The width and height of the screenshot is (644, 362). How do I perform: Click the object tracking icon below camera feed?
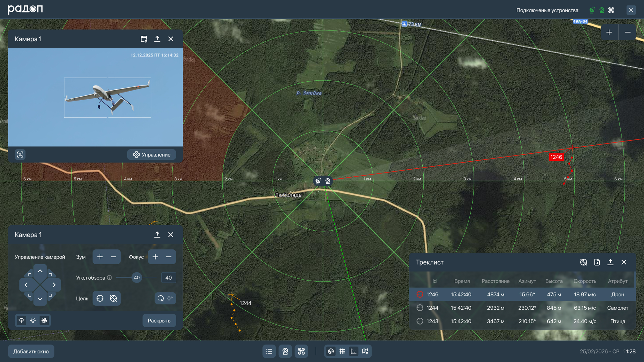(x=20, y=154)
